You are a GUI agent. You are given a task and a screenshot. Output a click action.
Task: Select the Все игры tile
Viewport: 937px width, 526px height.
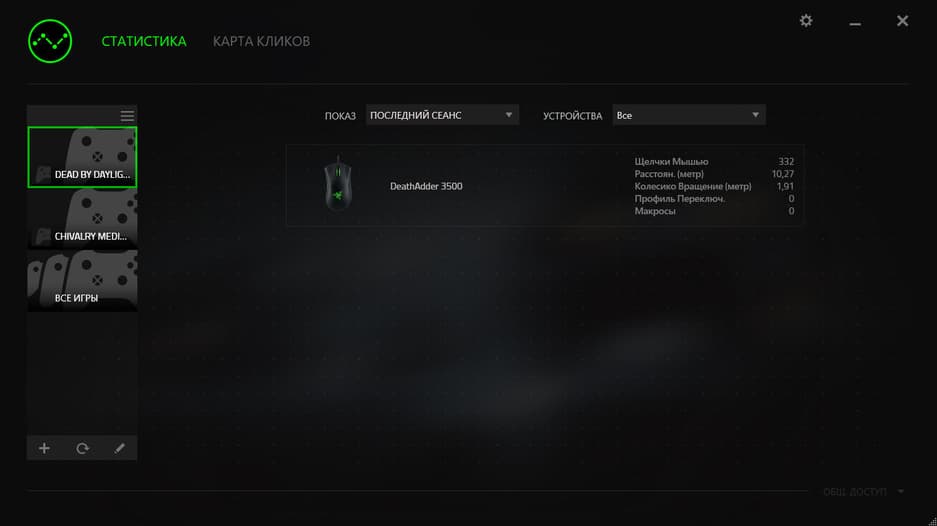point(82,280)
